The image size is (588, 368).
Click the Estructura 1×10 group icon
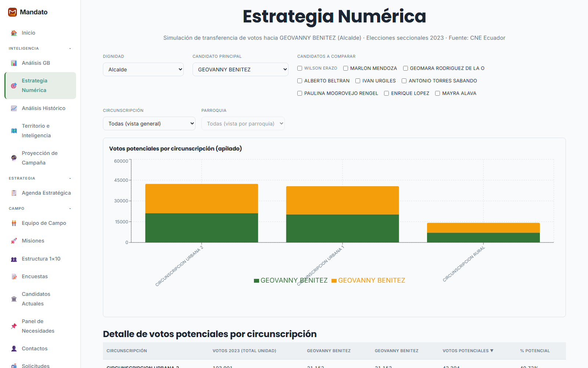tap(14, 259)
